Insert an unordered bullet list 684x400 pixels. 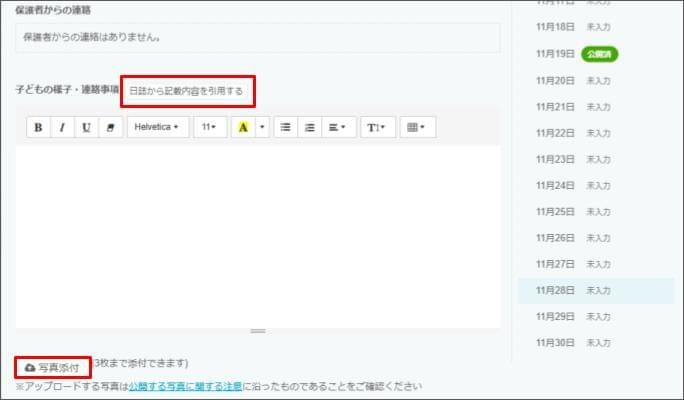(286, 127)
